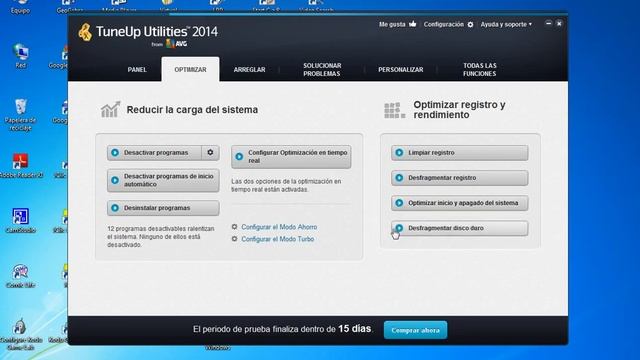Click the Comprar ahora button
This screenshot has width=640, height=360.
tap(415, 330)
